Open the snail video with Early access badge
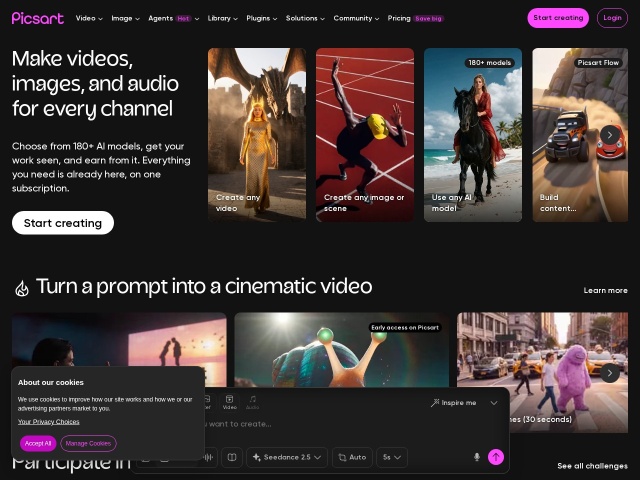Viewport: 640px width, 480px height. [342, 349]
